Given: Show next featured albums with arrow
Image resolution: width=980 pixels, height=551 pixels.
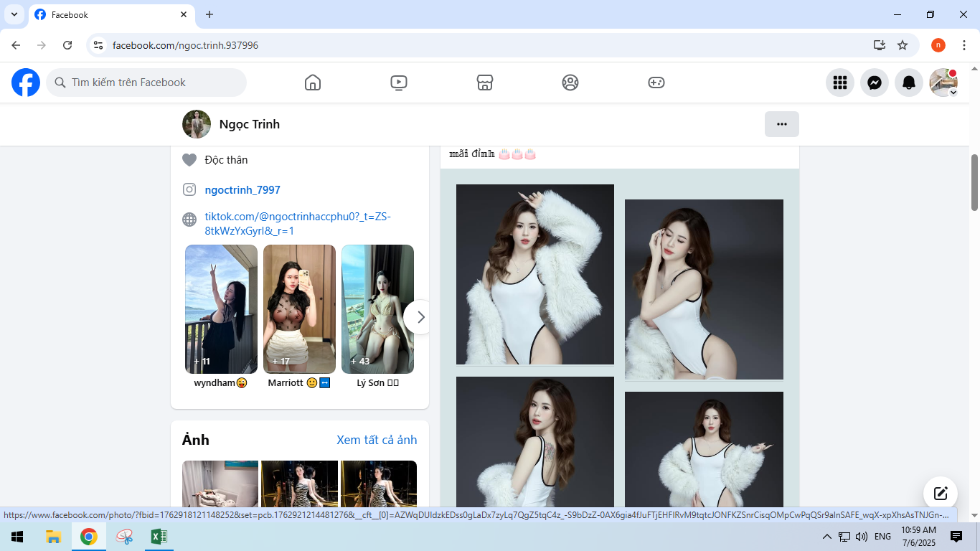Looking at the screenshot, I should coord(420,317).
